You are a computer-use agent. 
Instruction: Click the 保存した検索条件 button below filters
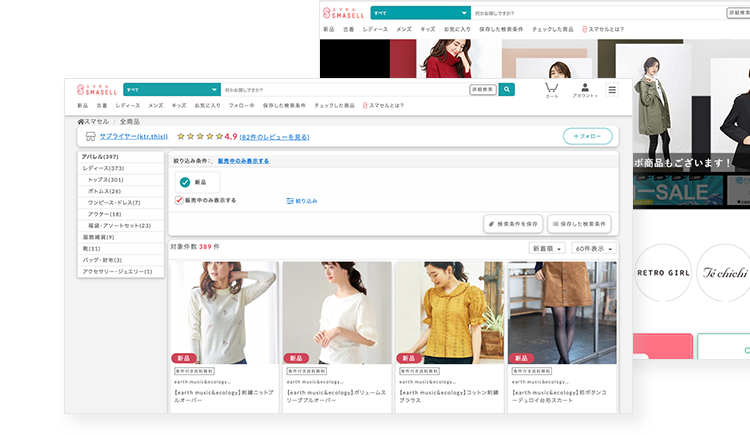click(x=579, y=224)
